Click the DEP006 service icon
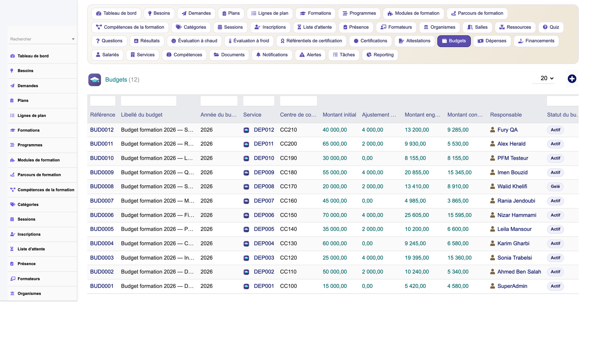The height and width of the screenshot is (364, 589). click(246, 215)
